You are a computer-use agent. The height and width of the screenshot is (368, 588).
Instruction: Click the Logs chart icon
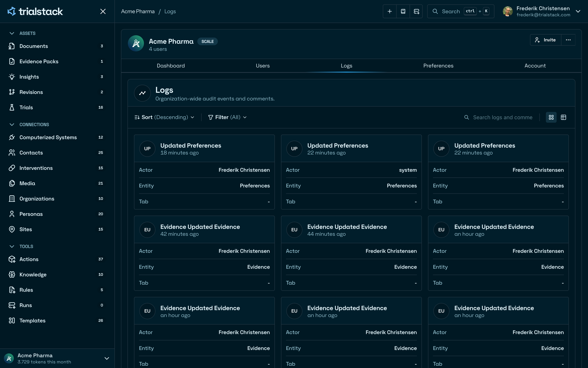click(142, 93)
